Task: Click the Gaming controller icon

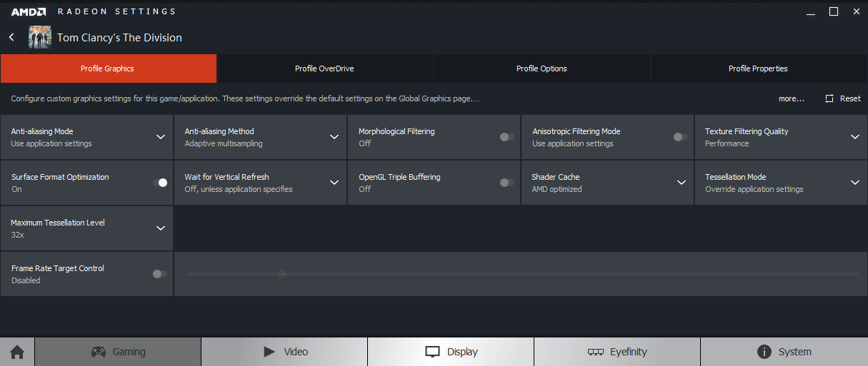Action: [x=99, y=352]
